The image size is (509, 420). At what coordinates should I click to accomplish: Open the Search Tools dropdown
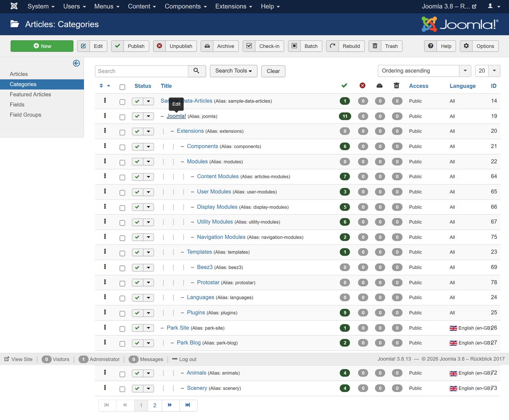[x=233, y=71]
